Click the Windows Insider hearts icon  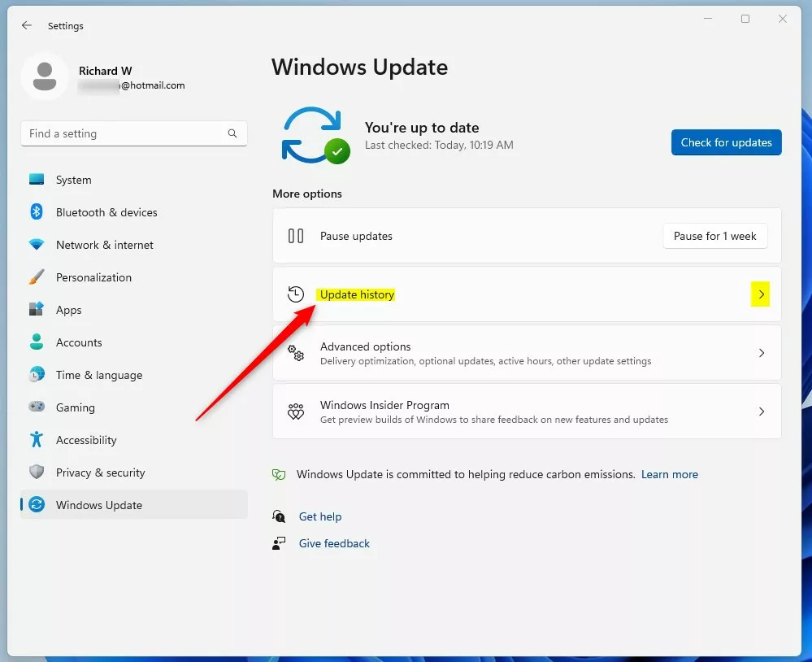pos(296,412)
